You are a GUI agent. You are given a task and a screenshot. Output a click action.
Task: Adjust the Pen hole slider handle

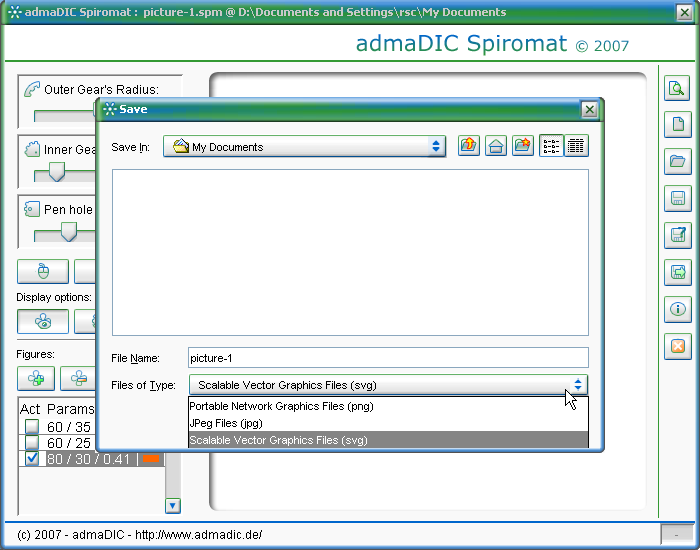point(68,232)
